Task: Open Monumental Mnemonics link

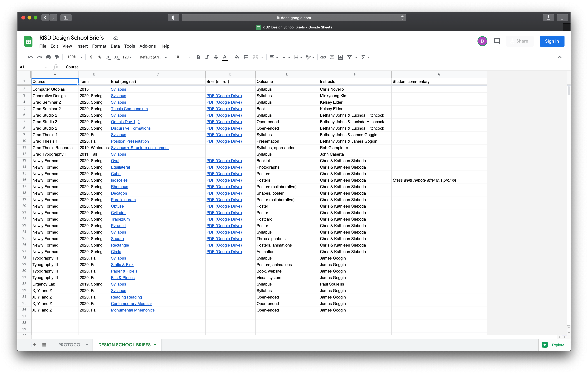Action: coord(133,310)
